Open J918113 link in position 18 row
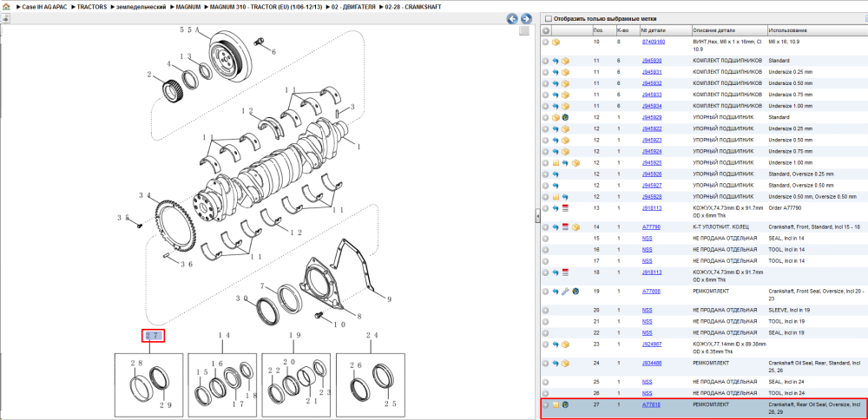Image resolution: width=868 pixels, height=420 pixels. tap(652, 272)
